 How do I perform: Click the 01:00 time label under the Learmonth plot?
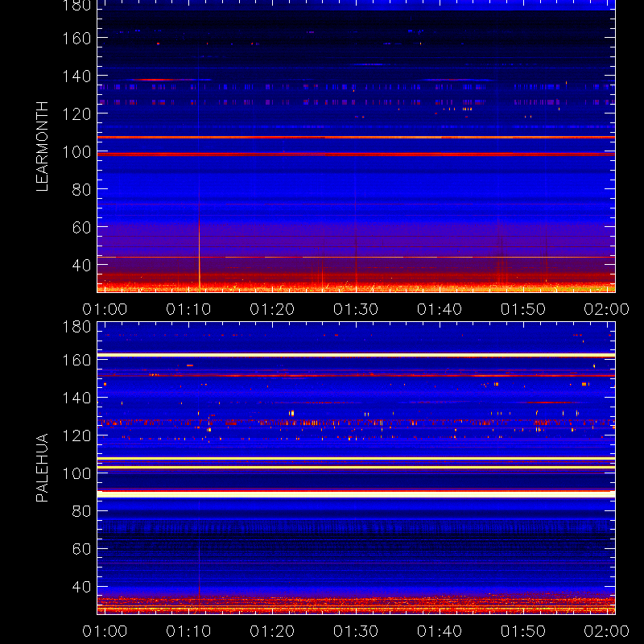[105, 309]
